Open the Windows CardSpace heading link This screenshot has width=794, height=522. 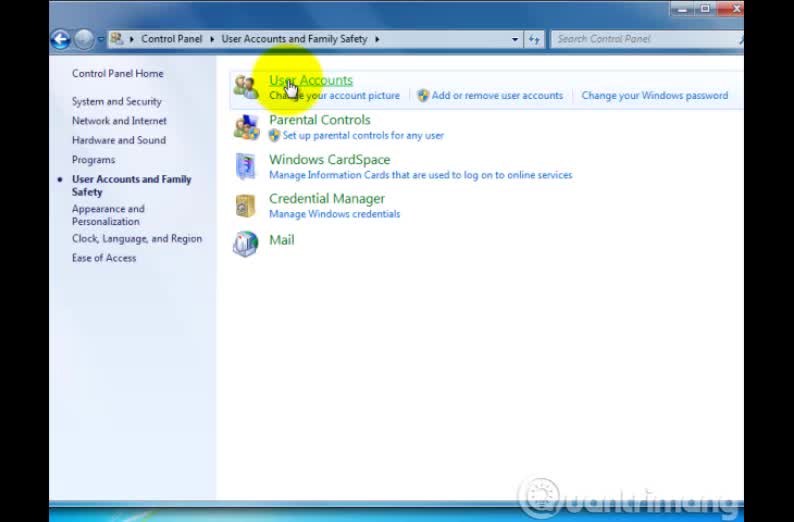click(x=330, y=159)
